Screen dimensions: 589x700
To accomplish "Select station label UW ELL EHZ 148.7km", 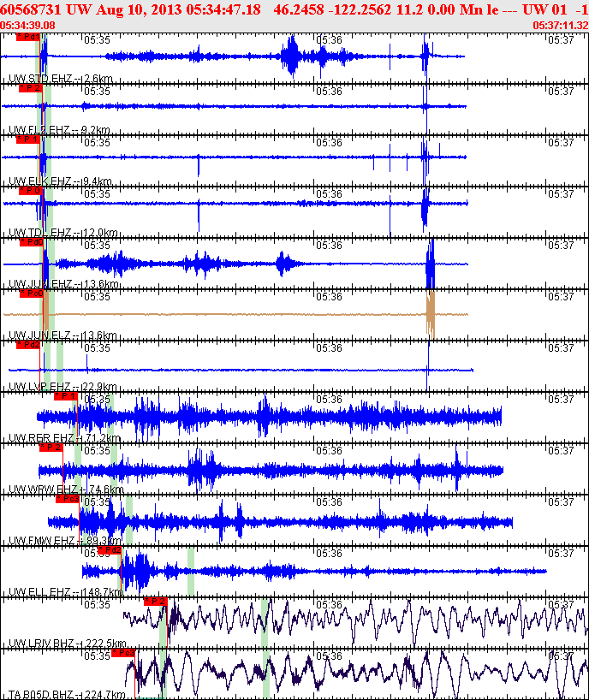I will click(66, 592).
